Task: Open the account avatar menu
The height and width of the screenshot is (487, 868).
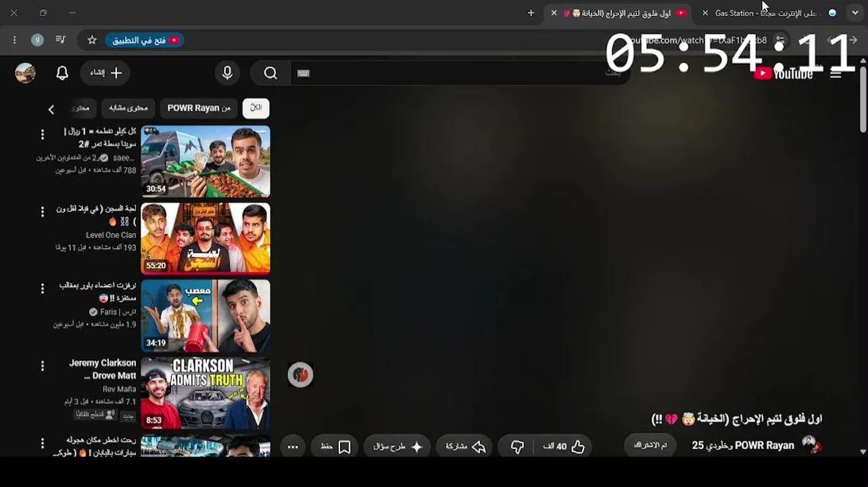Action: (26, 73)
